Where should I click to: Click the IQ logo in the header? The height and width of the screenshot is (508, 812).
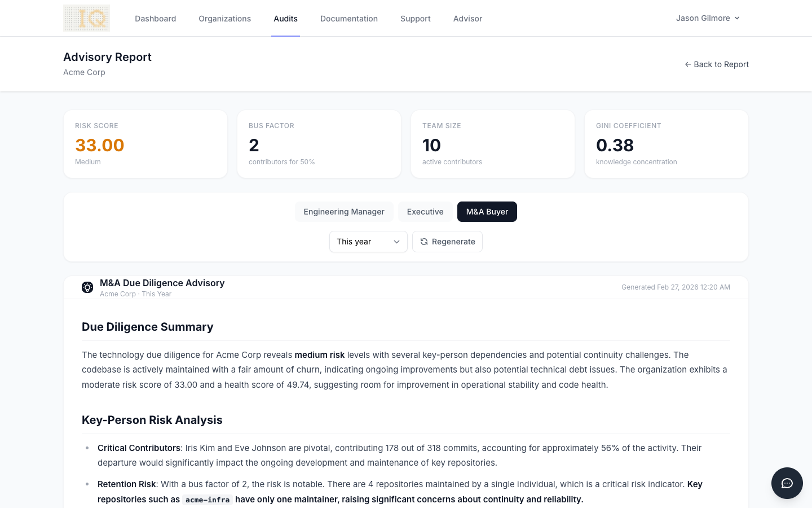coord(86,17)
